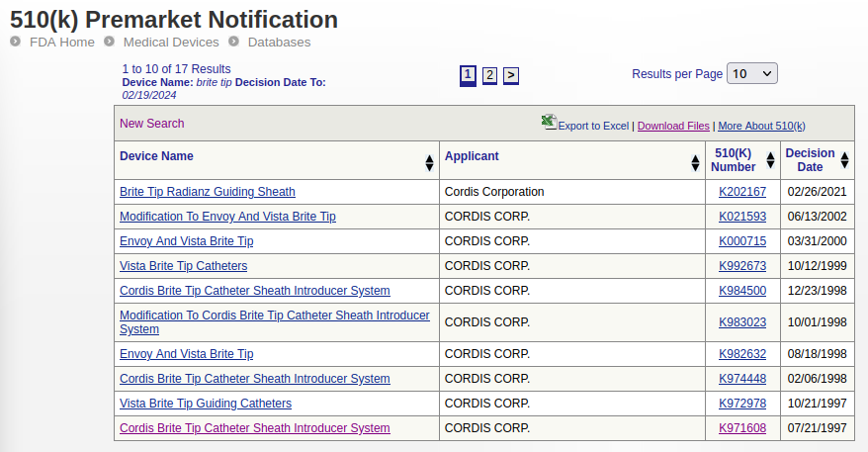Open Brite Tip Radianz Guiding Sheath entry
The height and width of the screenshot is (452, 868).
click(x=207, y=192)
